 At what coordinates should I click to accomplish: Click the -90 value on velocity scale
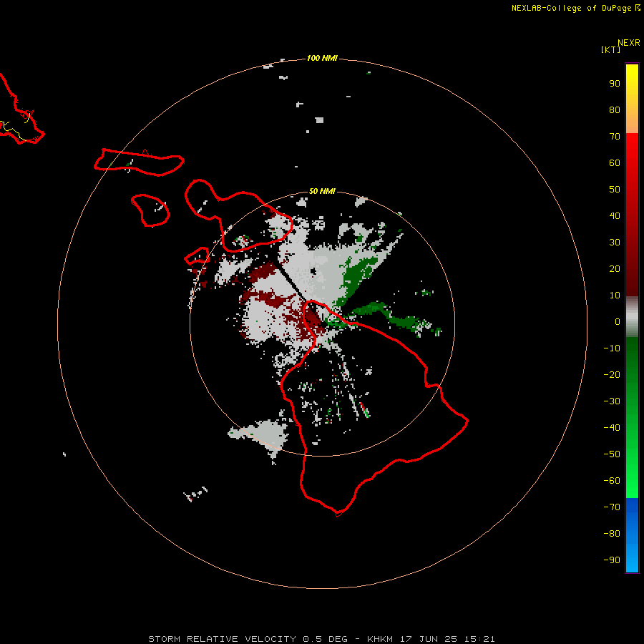[x=612, y=560]
